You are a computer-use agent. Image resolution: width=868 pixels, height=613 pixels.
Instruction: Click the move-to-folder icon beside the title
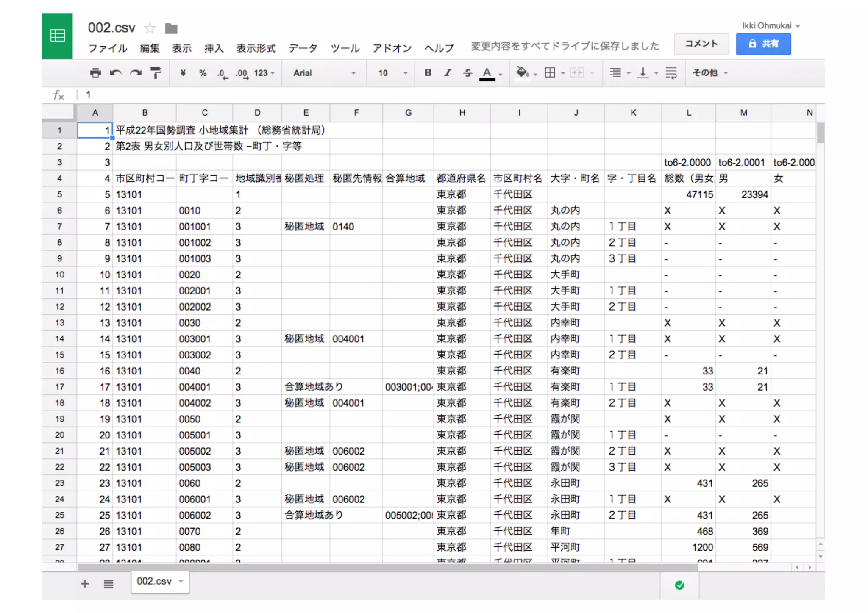tap(171, 28)
